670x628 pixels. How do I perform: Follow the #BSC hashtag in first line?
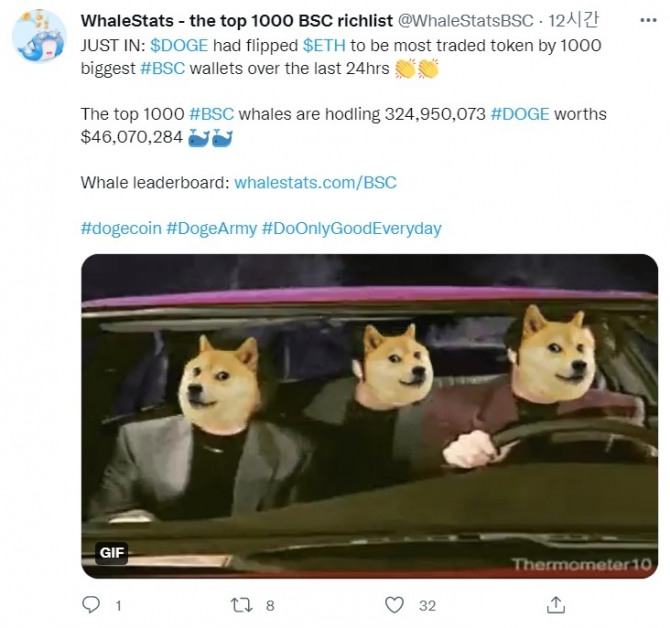point(163,68)
